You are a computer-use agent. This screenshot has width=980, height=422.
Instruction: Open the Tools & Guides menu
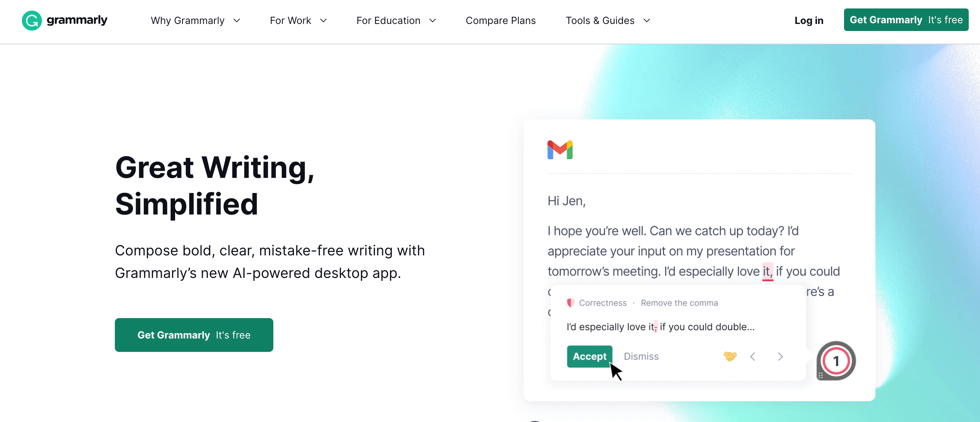click(x=609, y=21)
